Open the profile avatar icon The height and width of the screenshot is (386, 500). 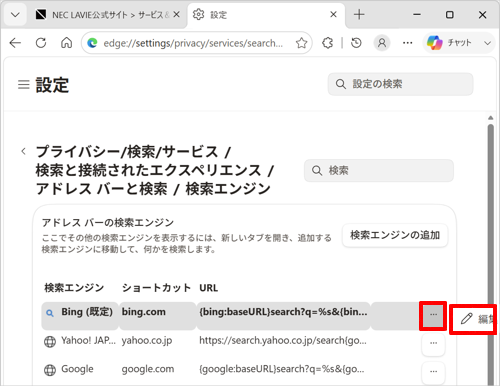(382, 43)
